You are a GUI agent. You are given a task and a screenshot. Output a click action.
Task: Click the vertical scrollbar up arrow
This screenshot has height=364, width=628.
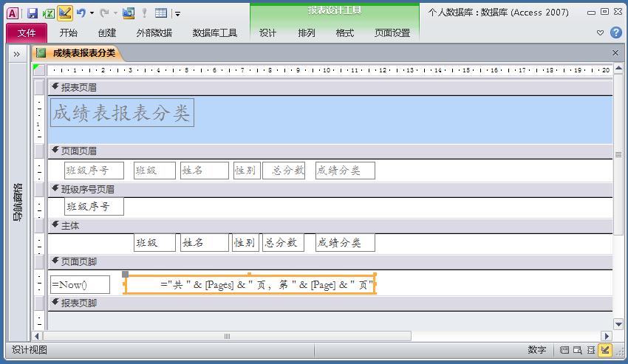coord(618,69)
